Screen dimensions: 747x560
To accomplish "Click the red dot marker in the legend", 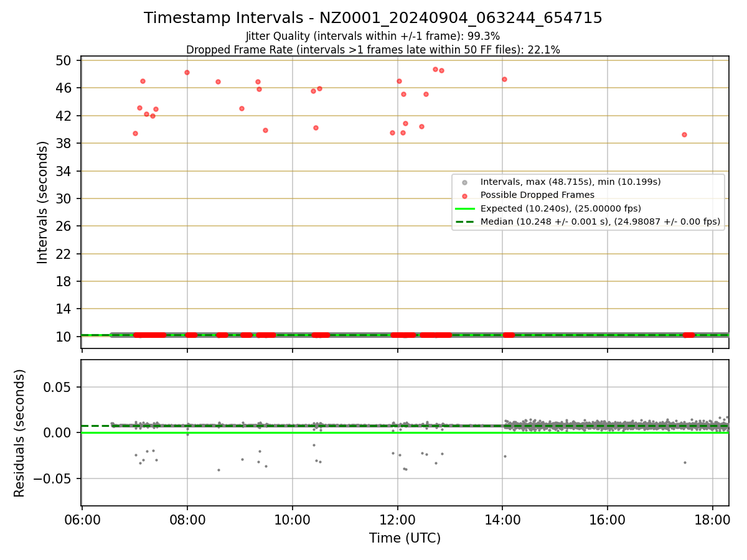I will click(x=464, y=195).
